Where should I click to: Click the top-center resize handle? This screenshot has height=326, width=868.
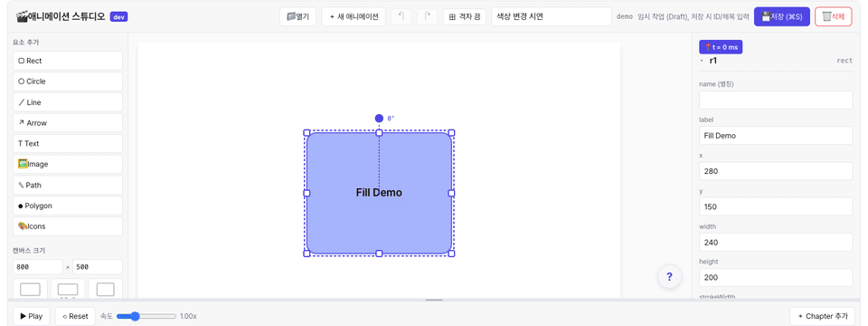coord(379,133)
